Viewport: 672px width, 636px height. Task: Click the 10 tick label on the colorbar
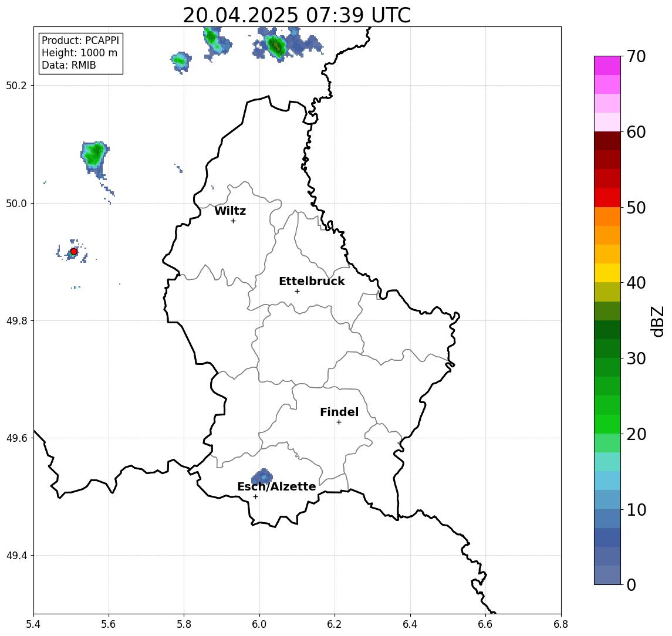(636, 509)
